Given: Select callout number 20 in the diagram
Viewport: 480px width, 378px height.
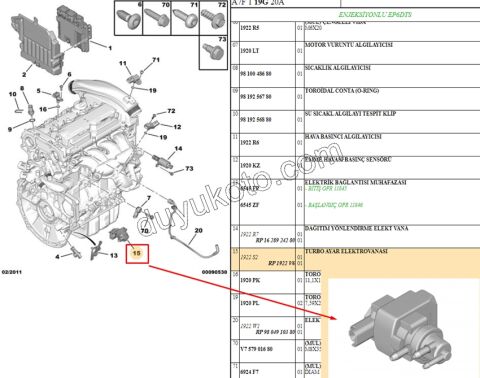Looking at the screenshot, I should tap(198, 230).
